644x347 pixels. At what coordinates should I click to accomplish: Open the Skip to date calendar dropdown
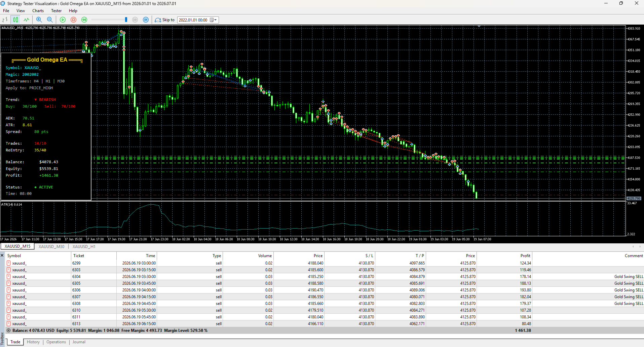pos(214,20)
